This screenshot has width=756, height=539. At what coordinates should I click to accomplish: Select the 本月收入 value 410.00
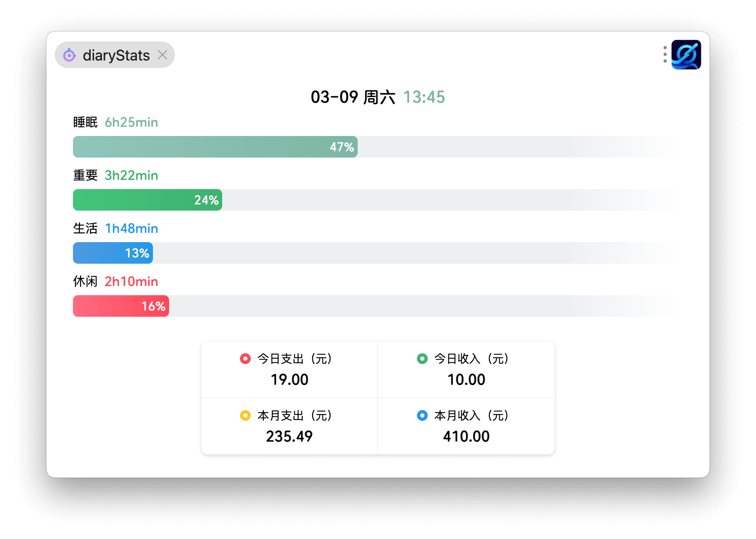pos(467,436)
